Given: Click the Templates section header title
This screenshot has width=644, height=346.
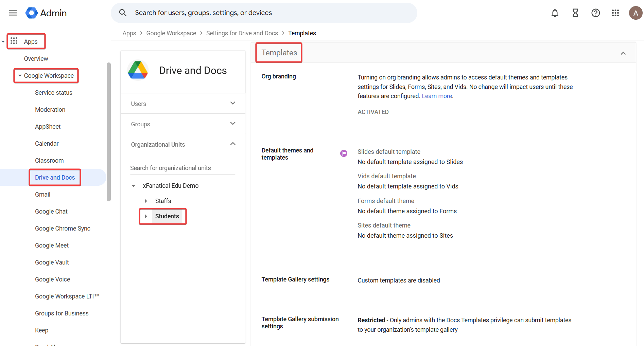Looking at the screenshot, I should pyautogui.click(x=279, y=53).
